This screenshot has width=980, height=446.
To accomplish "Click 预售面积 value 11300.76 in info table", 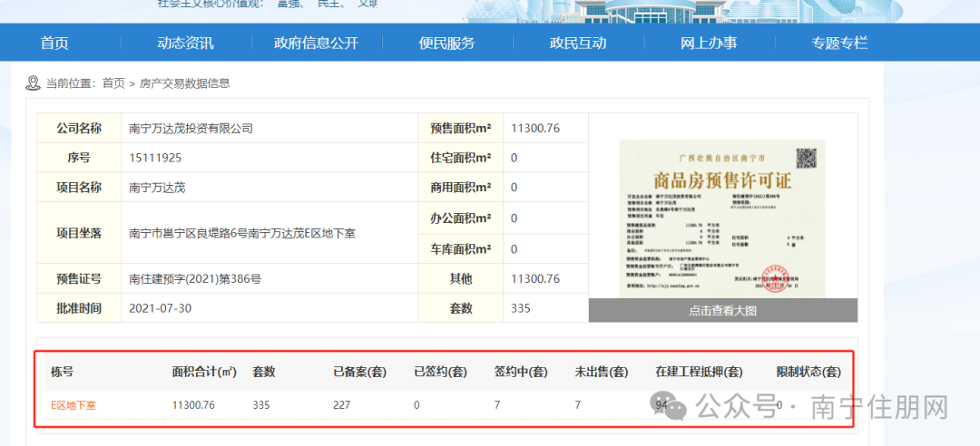I will pyautogui.click(x=535, y=129).
